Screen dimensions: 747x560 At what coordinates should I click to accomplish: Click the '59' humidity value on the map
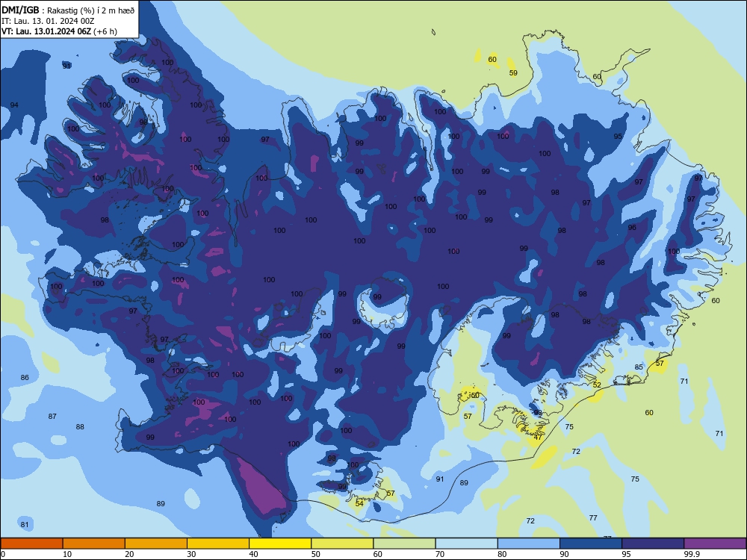(513, 73)
